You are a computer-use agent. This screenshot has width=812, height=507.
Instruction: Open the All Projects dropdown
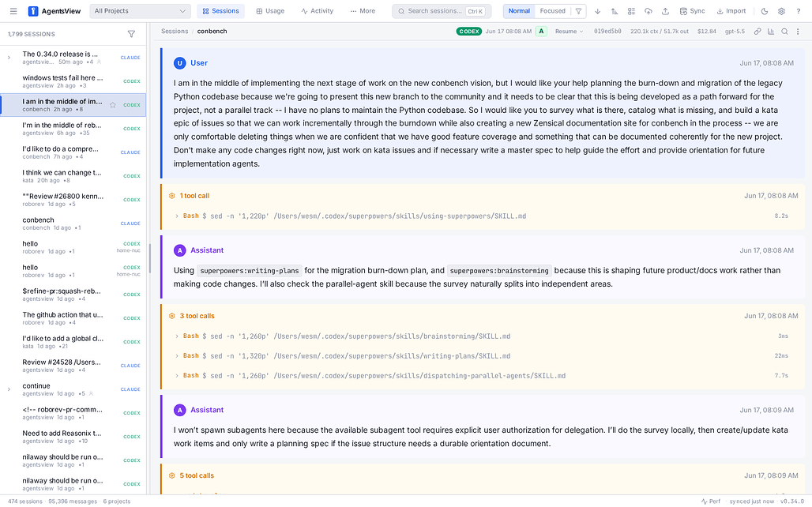click(140, 11)
